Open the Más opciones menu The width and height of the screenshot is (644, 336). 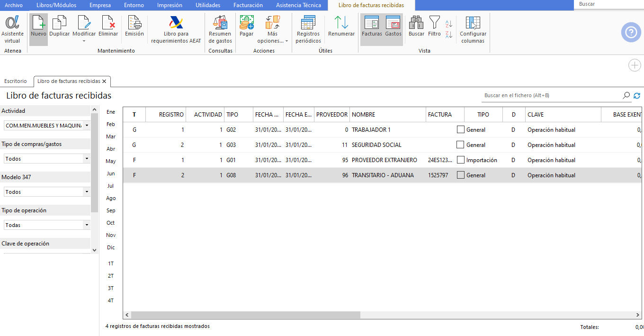[x=273, y=29]
